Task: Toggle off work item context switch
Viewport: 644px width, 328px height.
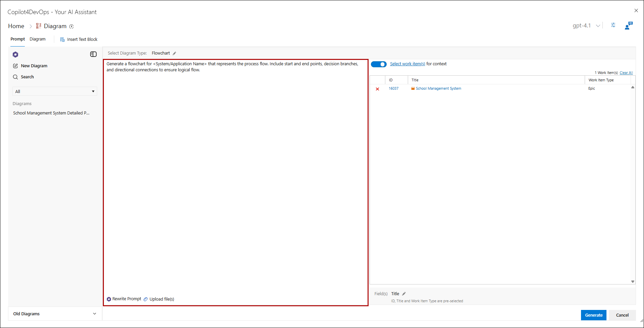Action: coord(379,64)
